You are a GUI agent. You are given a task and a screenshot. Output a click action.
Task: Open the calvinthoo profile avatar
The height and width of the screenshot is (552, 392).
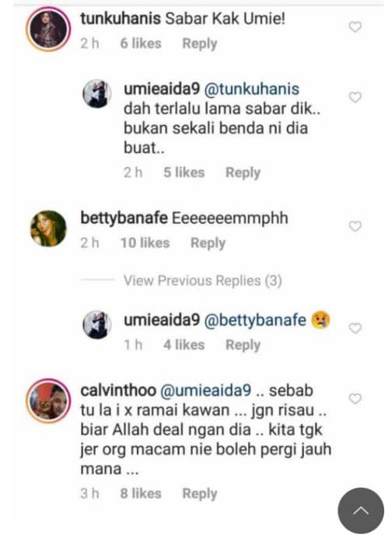(x=48, y=400)
